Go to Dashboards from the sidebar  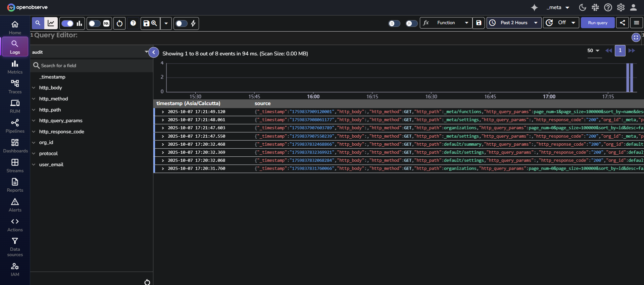15,146
